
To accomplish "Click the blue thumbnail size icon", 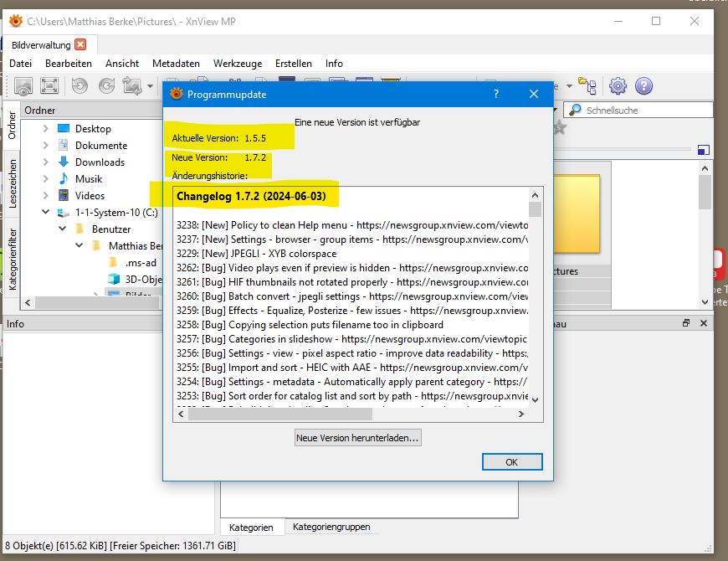I will point(704,150).
